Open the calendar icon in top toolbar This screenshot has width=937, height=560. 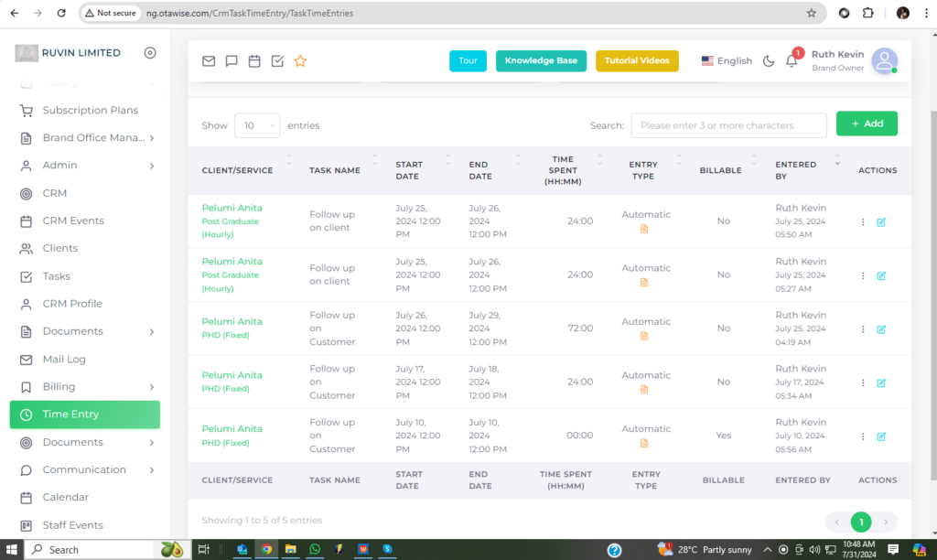click(x=254, y=61)
